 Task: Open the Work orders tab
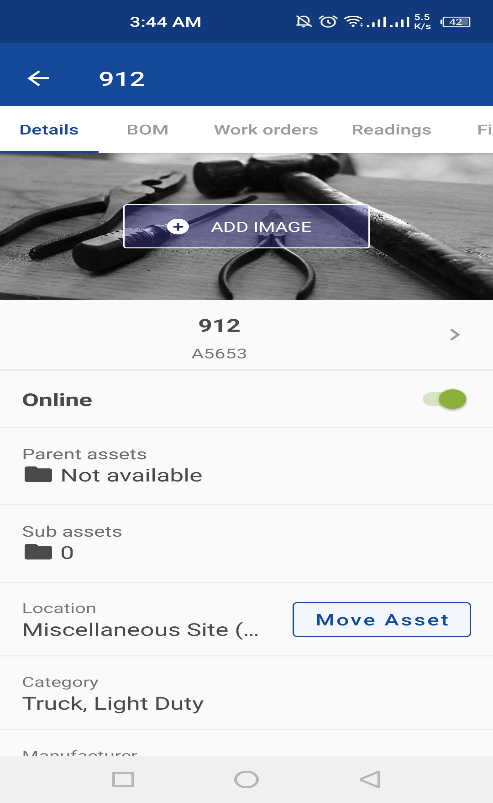click(x=266, y=130)
